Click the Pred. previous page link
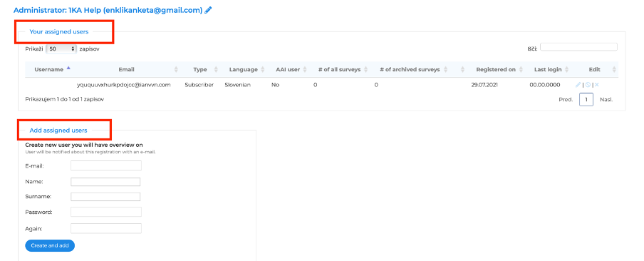The image size is (644, 261). coord(566,99)
